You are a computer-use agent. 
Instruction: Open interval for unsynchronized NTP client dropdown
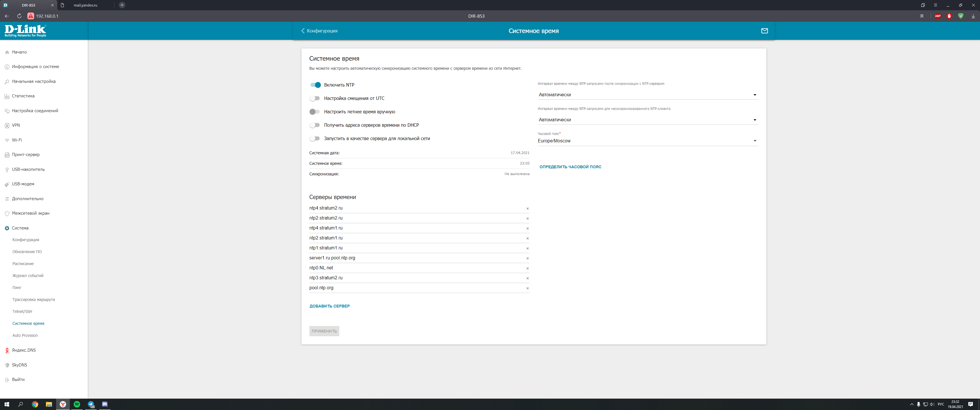[x=648, y=120]
